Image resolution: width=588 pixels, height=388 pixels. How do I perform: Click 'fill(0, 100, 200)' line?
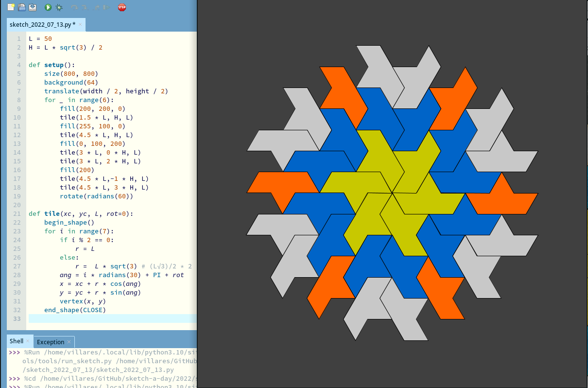93,143
